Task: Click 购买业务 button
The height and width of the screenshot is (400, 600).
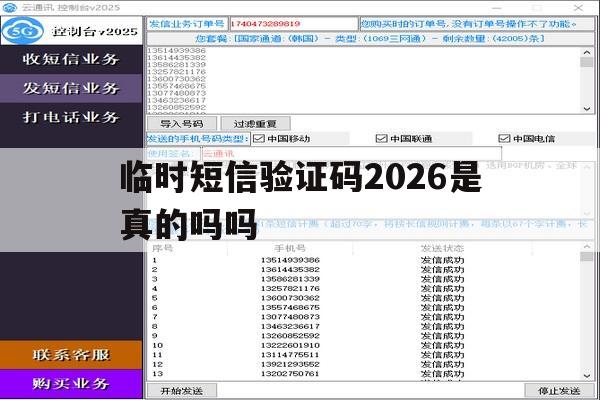Action: (x=71, y=384)
